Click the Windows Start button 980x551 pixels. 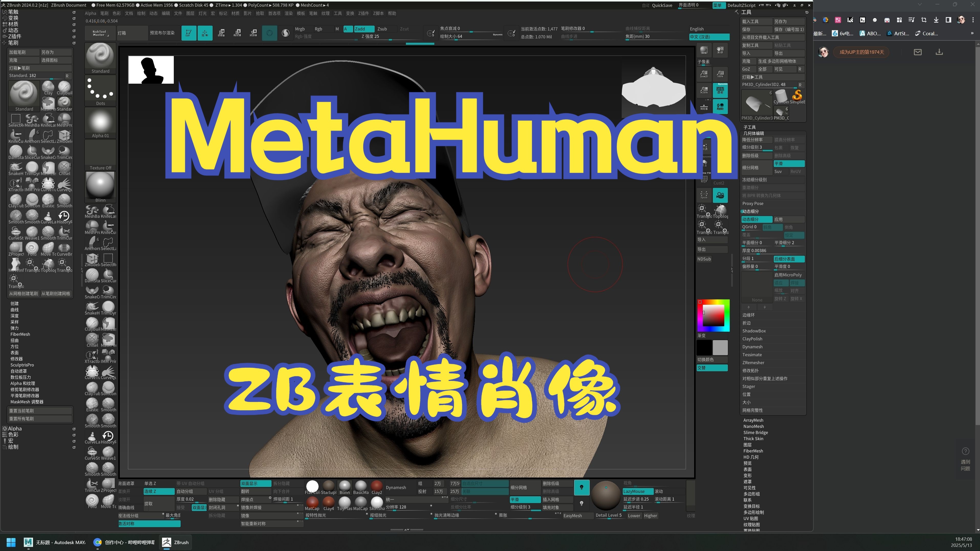coord(11,542)
